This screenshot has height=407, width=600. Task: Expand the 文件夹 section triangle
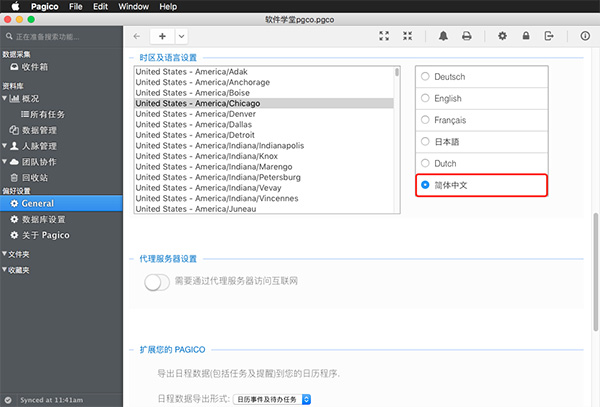4,254
